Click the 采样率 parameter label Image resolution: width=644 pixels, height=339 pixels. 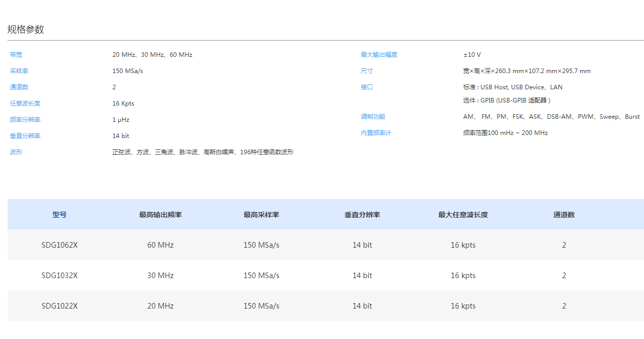coord(19,71)
